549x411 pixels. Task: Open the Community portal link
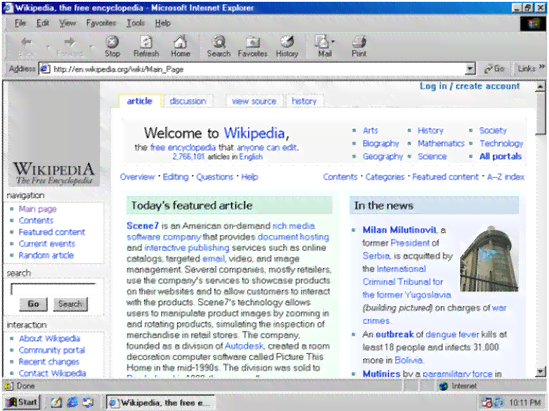[52, 350]
